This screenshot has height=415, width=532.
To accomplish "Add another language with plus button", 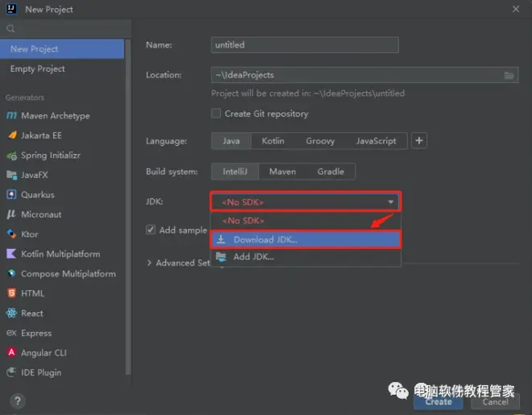I will click(x=419, y=141).
